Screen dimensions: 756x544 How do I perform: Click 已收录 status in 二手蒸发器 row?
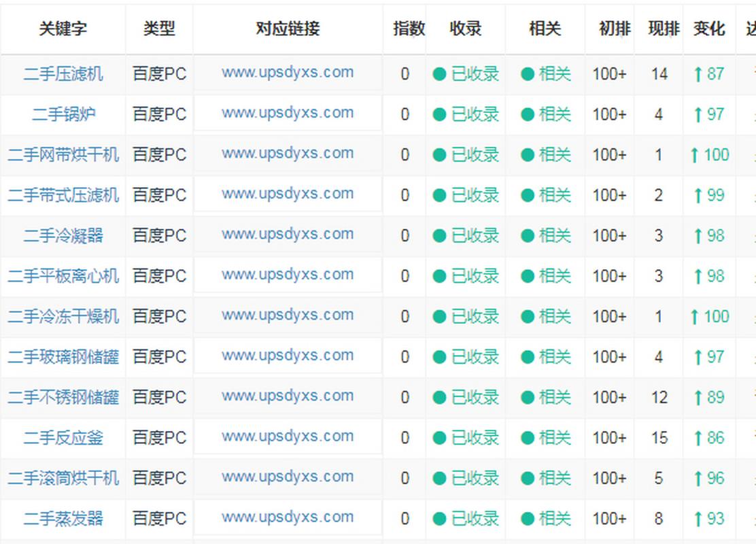click(466, 519)
